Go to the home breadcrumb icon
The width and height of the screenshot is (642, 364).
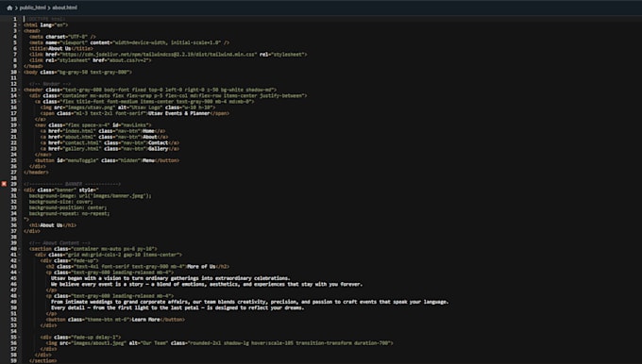(x=9, y=8)
